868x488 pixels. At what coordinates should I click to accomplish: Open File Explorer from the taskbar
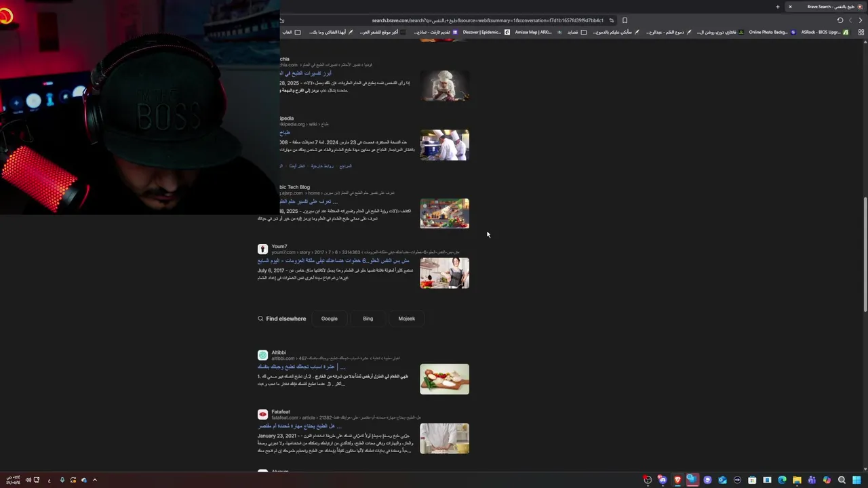click(x=797, y=480)
